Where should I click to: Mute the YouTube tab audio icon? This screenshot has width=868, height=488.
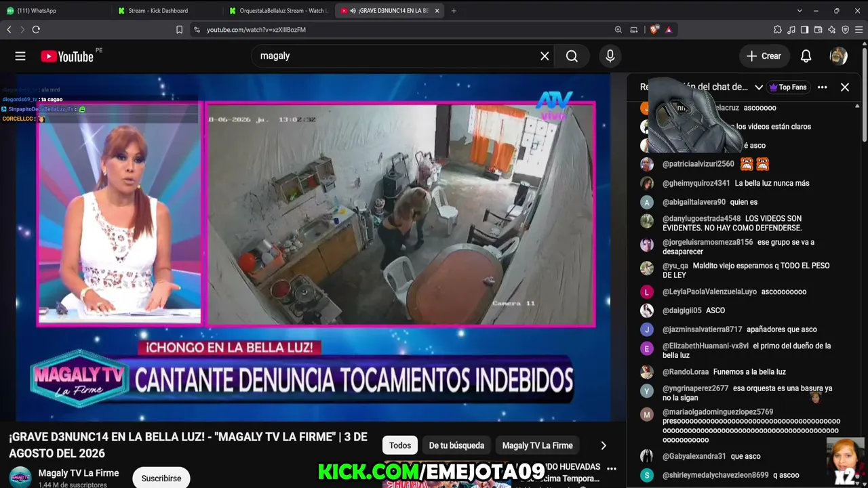tap(353, 11)
